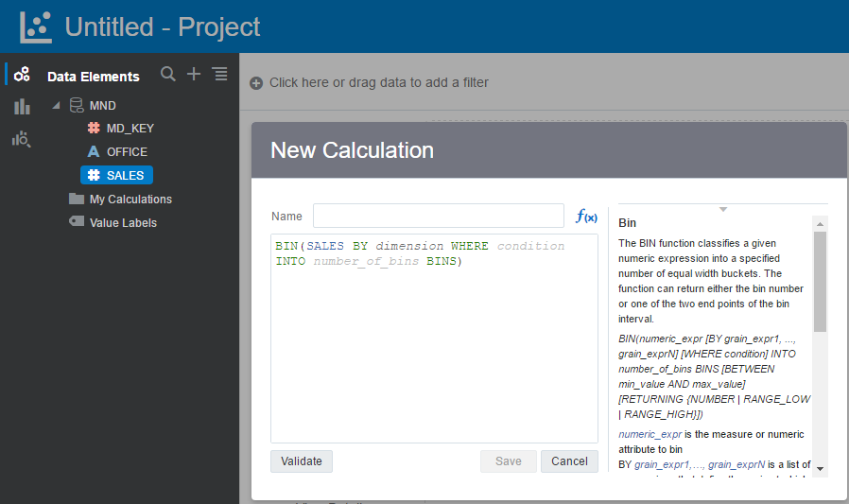Collapse the MND dataset tree
The width and height of the screenshot is (849, 504).
point(56,106)
